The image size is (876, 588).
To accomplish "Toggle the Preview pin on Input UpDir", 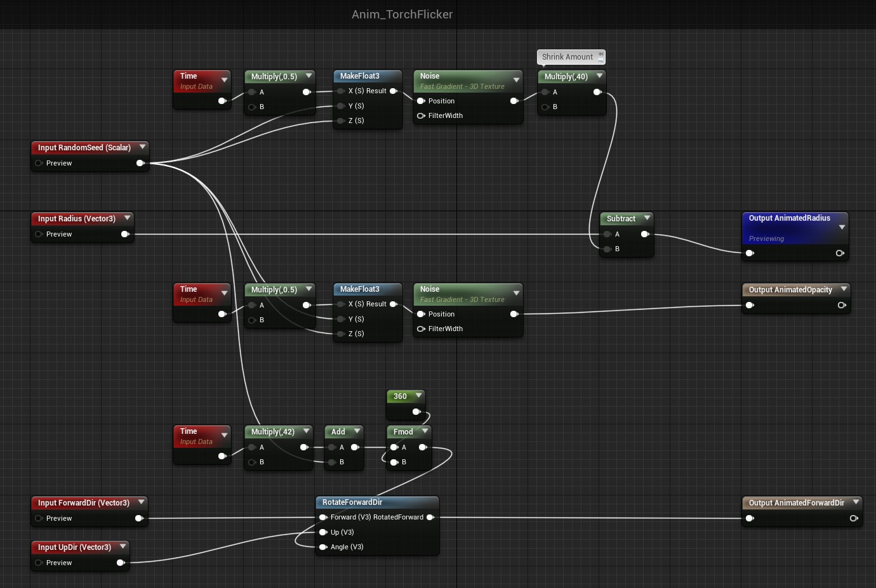I will click(x=39, y=563).
